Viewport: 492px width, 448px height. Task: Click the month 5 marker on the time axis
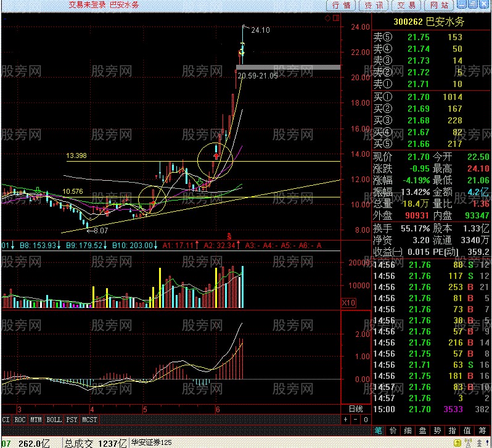[145, 409]
